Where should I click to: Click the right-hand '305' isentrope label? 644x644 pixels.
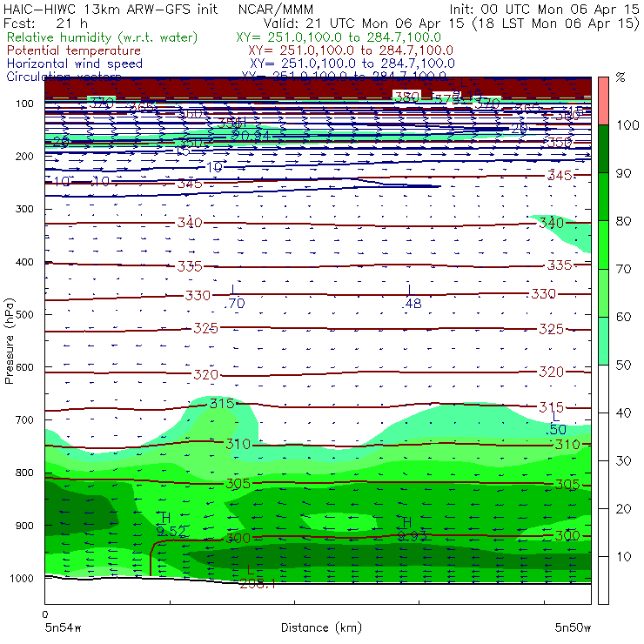(x=567, y=485)
